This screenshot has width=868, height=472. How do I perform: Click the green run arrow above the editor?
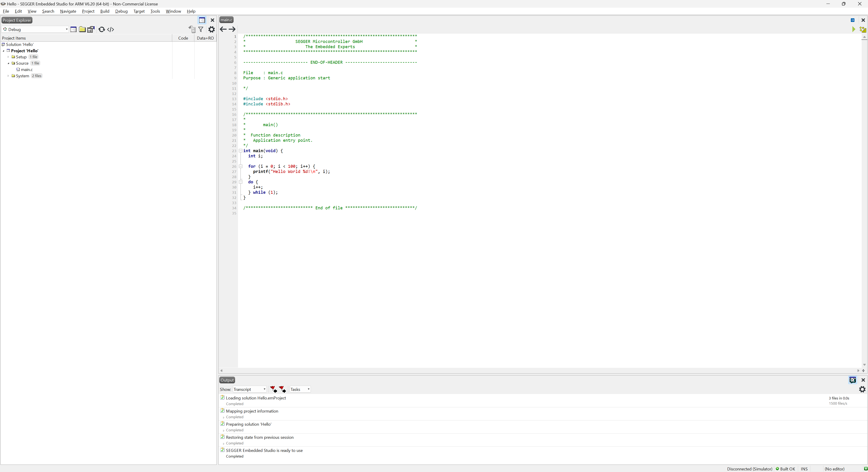coord(854,29)
